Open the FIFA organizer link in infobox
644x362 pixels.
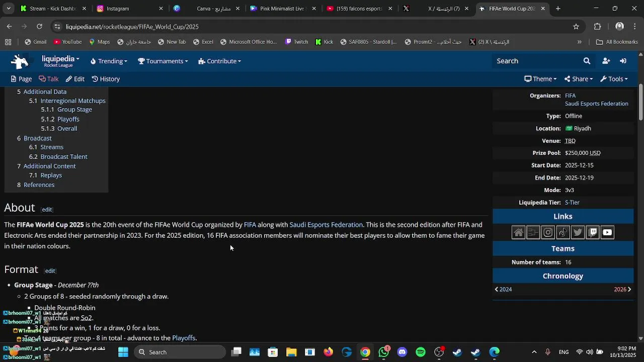[570, 96]
